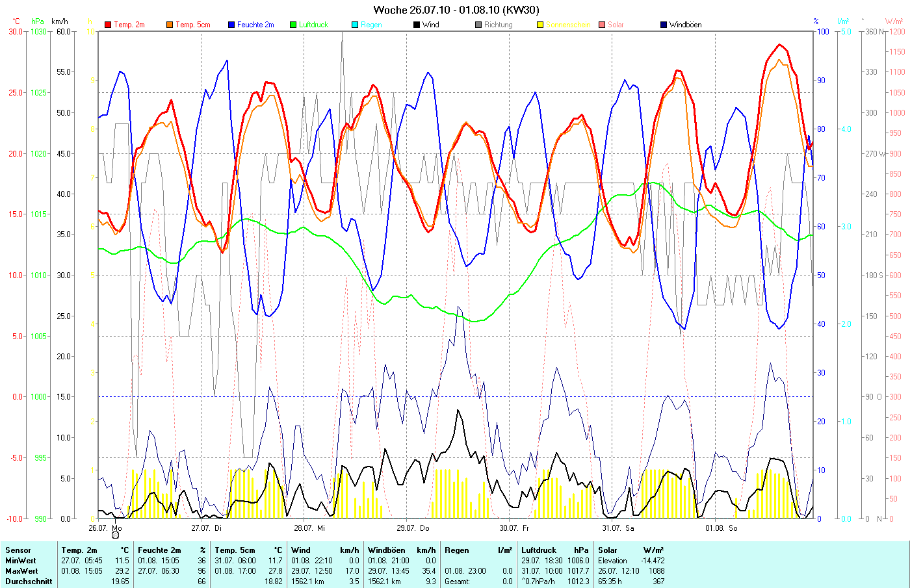The image size is (910, 588).
Task: Click the pink Solar legend swatch
Action: click(x=602, y=25)
